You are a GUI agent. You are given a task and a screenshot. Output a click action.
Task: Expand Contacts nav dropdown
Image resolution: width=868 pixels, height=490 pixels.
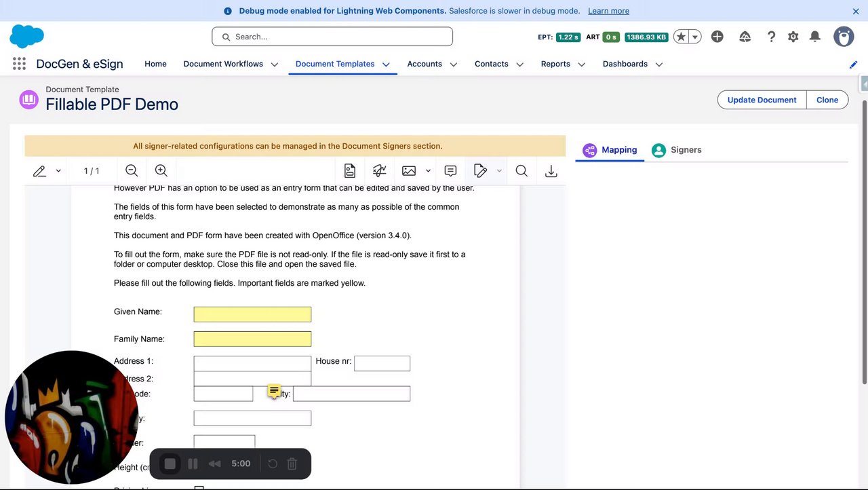point(520,64)
